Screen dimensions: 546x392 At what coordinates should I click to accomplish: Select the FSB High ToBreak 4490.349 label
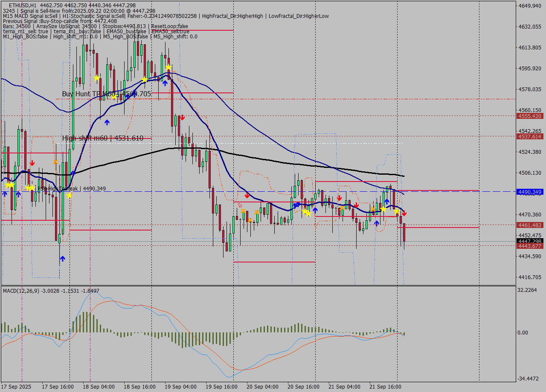click(x=72, y=188)
